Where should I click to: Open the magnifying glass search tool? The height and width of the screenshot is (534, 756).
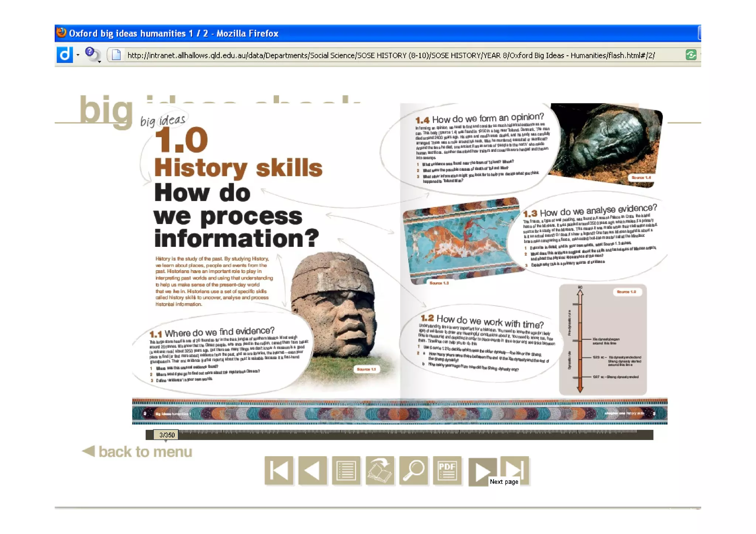point(413,470)
